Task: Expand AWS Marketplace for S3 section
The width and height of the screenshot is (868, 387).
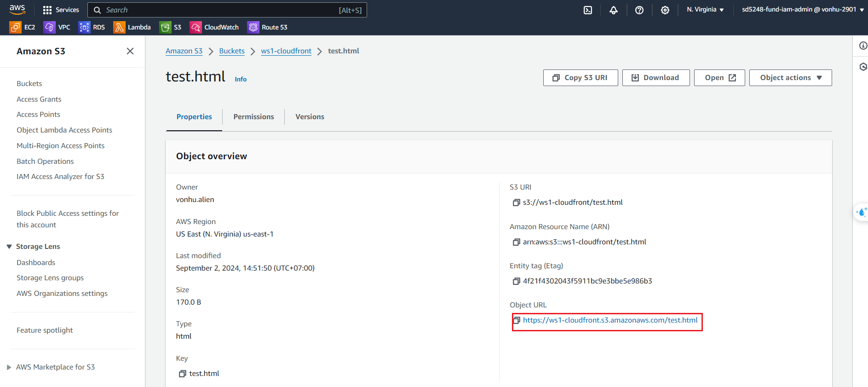Action: pyautogui.click(x=9, y=367)
